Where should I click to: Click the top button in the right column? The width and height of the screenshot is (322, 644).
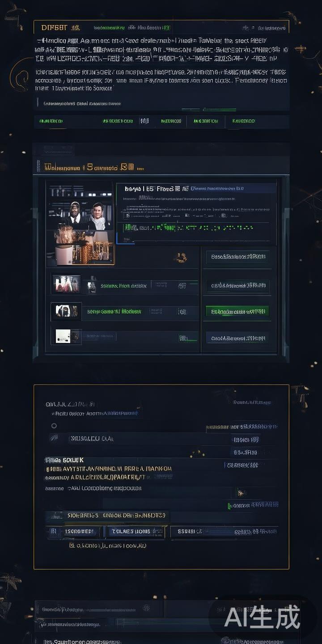[x=237, y=257]
